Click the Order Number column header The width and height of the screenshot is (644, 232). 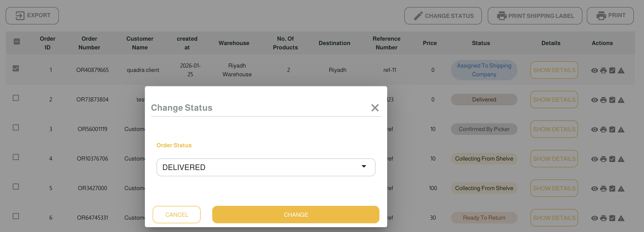(x=89, y=43)
